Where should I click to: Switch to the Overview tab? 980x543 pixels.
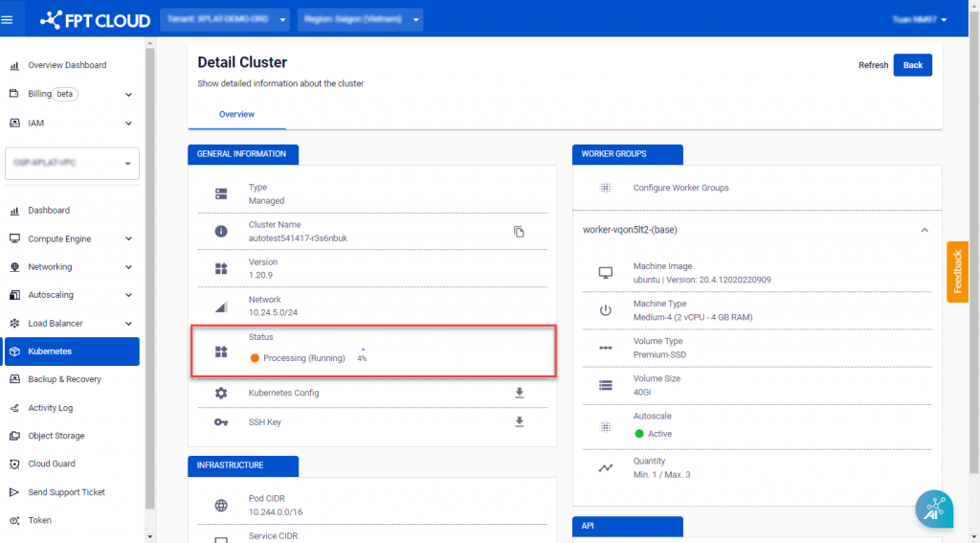[x=236, y=115]
